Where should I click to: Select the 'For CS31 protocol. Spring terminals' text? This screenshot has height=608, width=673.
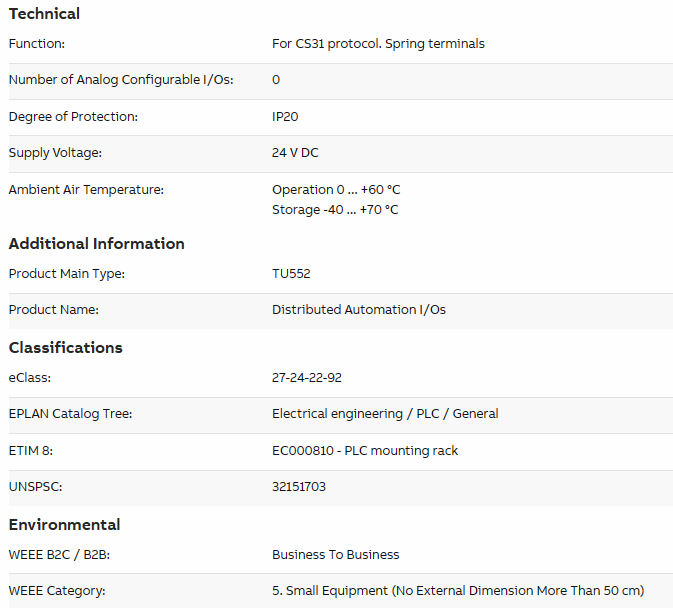pyautogui.click(x=378, y=44)
